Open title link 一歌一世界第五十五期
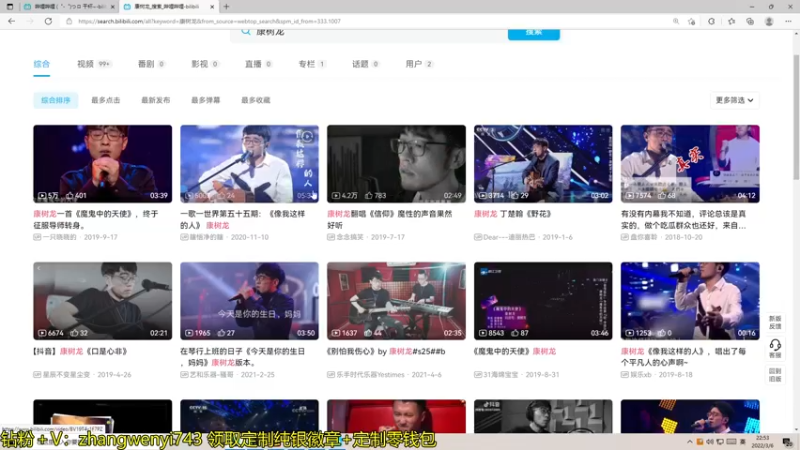 coord(243,219)
